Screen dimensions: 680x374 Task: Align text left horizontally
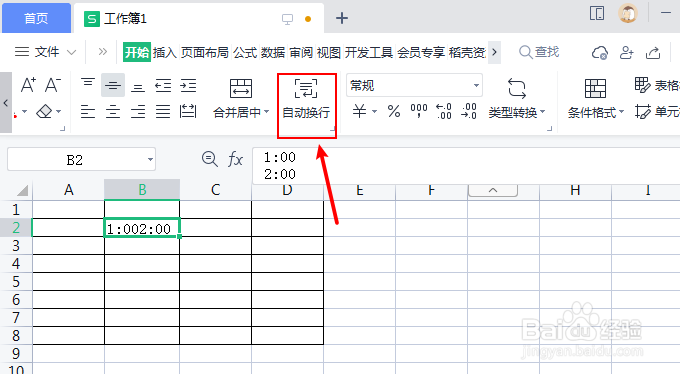coord(88,112)
